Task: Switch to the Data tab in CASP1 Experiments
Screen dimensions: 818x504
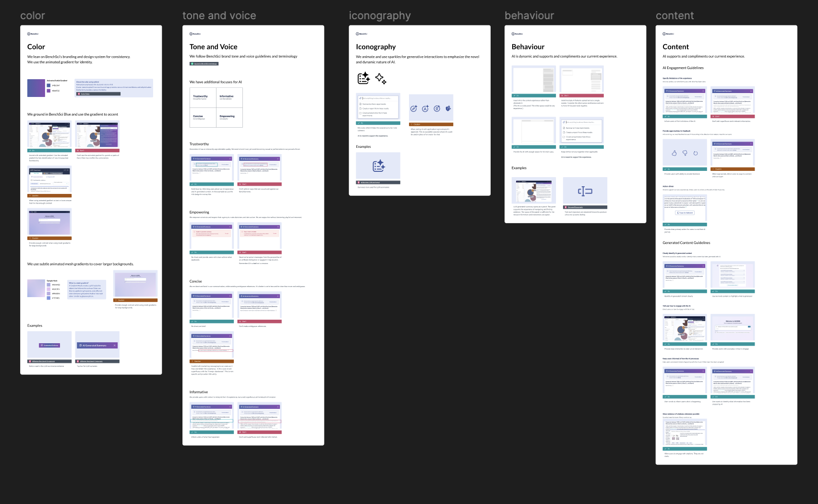Action: pyautogui.click(x=46, y=173)
